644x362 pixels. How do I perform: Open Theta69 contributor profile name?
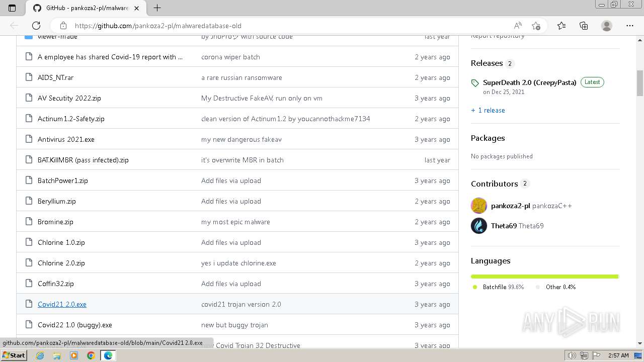click(504, 226)
